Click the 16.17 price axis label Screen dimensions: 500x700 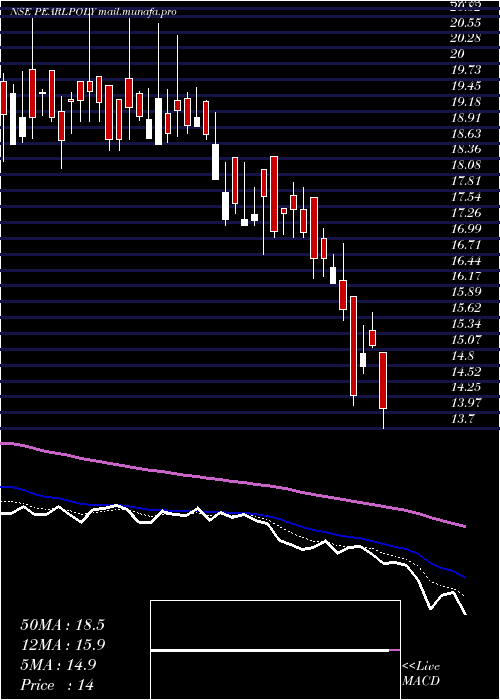pyautogui.click(x=467, y=276)
